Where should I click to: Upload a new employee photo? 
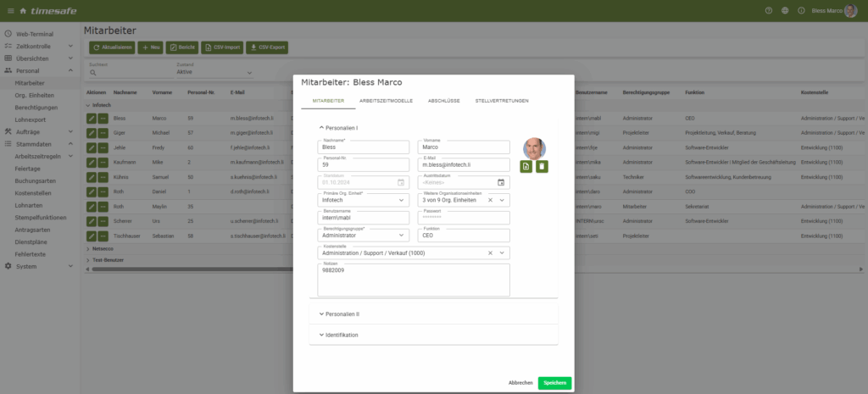coord(526,167)
